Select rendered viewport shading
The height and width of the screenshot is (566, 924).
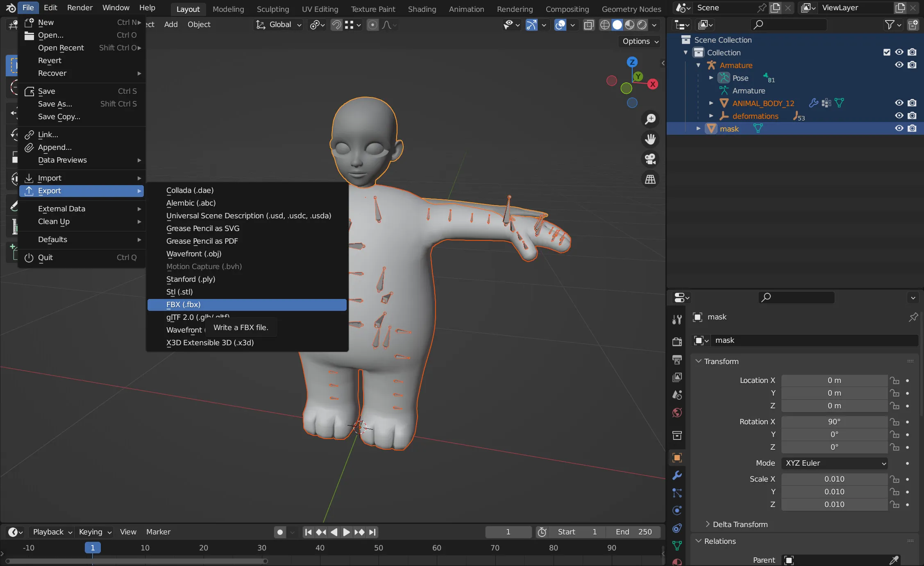pos(642,25)
